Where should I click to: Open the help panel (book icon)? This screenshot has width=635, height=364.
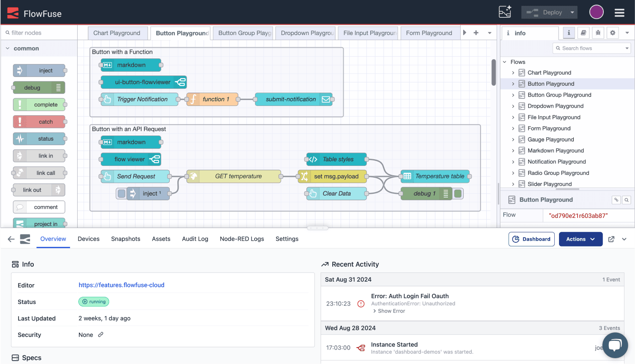(x=583, y=33)
